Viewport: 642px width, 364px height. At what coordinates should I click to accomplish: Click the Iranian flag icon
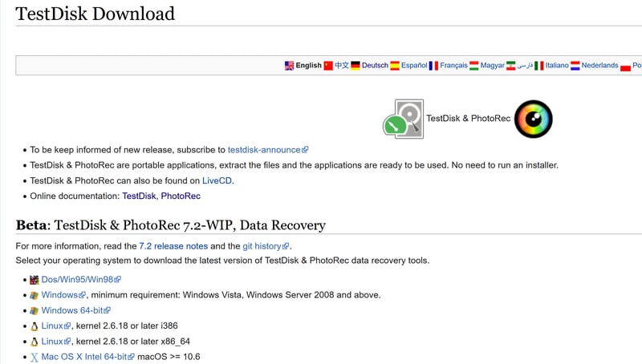510,66
